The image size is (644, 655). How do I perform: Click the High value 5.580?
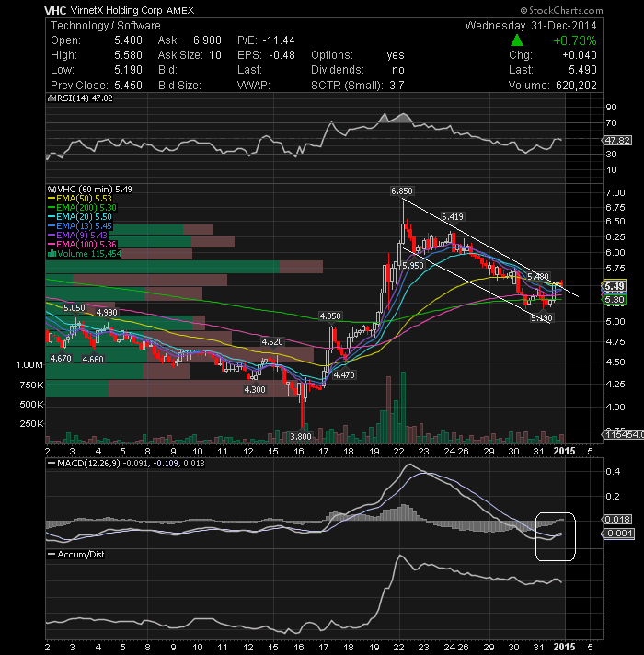click(128, 55)
